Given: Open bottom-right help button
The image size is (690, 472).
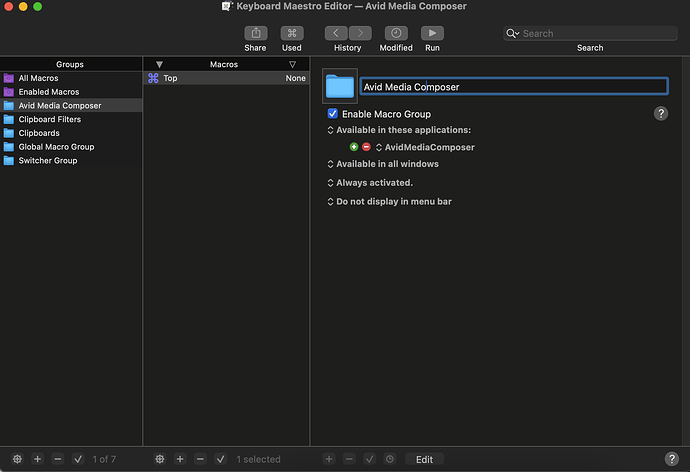Looking at the screenshot, I should 672,459.
